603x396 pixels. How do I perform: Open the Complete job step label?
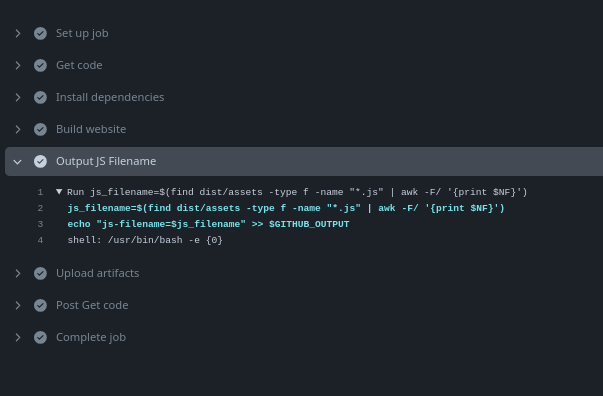91,337
